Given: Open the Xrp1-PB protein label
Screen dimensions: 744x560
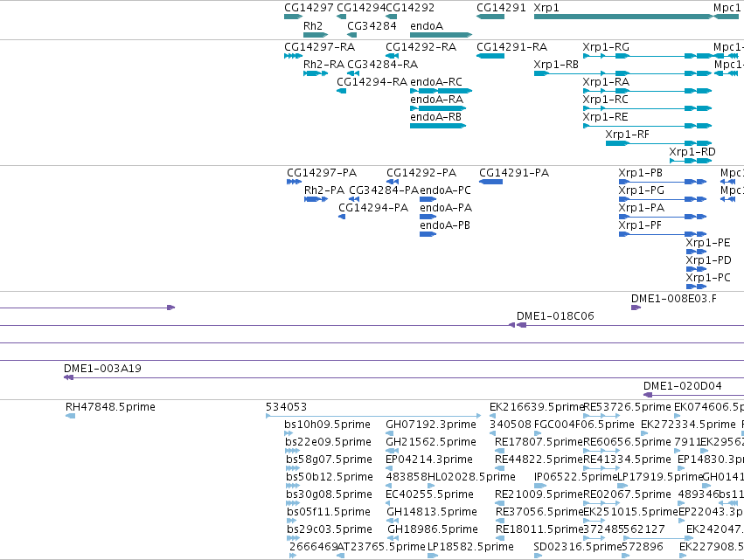Looking at the screenshot, I should coord(641,173).
